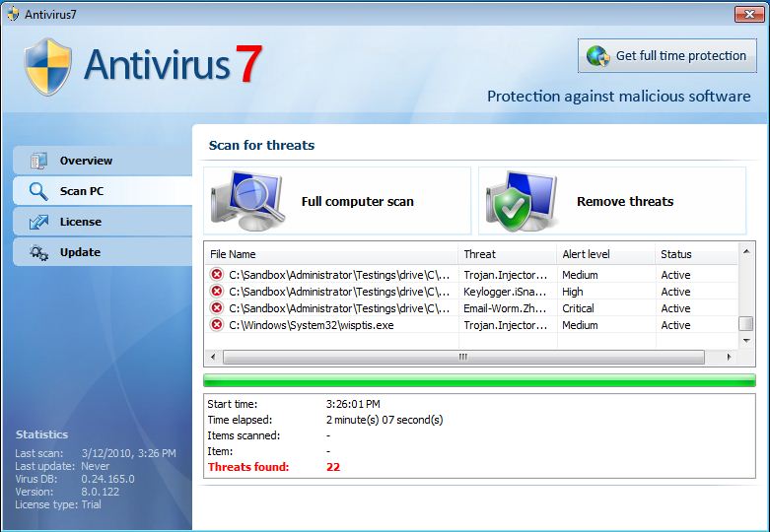
Task: Sort by the File Name column header
Action: tap(331, 254)
